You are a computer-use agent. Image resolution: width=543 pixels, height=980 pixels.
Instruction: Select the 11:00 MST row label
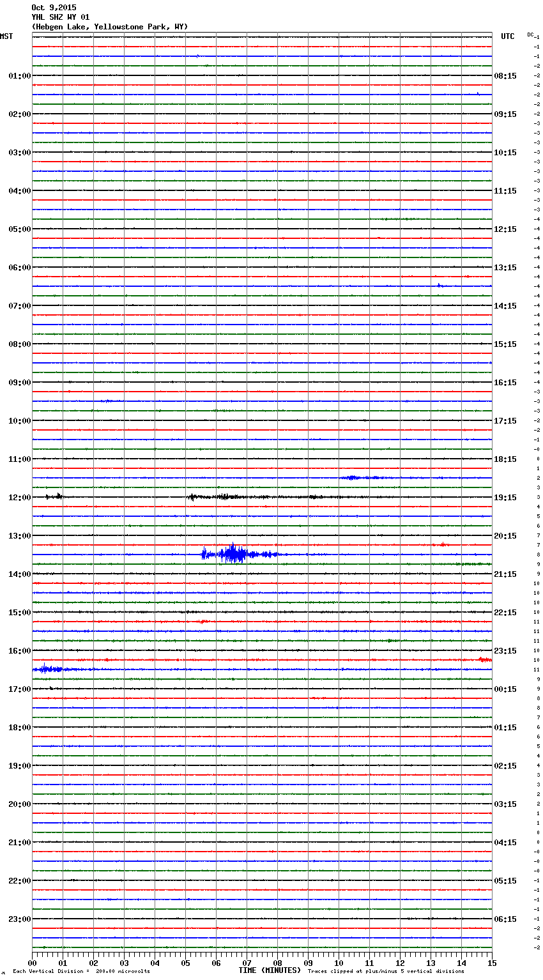click(x=19, y=459)
